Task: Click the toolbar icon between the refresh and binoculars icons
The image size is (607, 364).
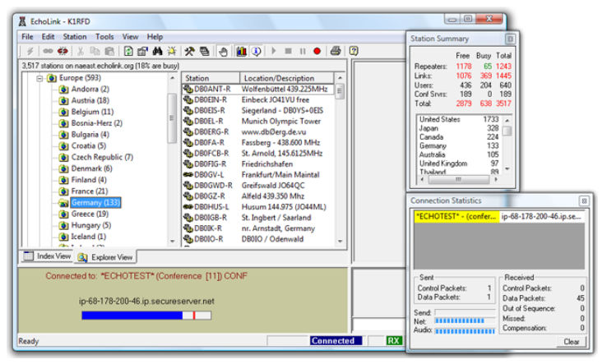Action: (x=143, y=51)
